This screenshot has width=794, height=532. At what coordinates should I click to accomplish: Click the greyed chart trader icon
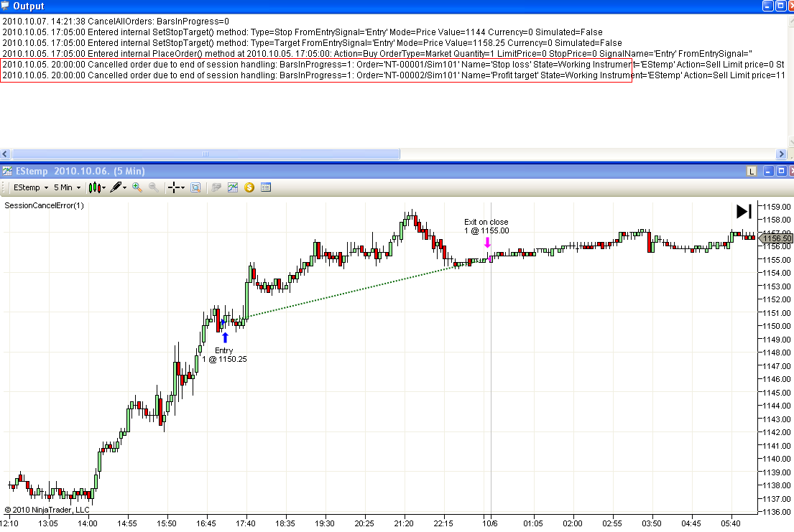216,188
